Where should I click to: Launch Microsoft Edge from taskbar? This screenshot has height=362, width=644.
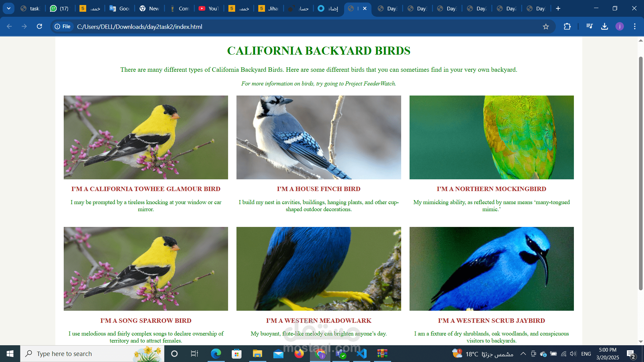[x=216, y=354]
